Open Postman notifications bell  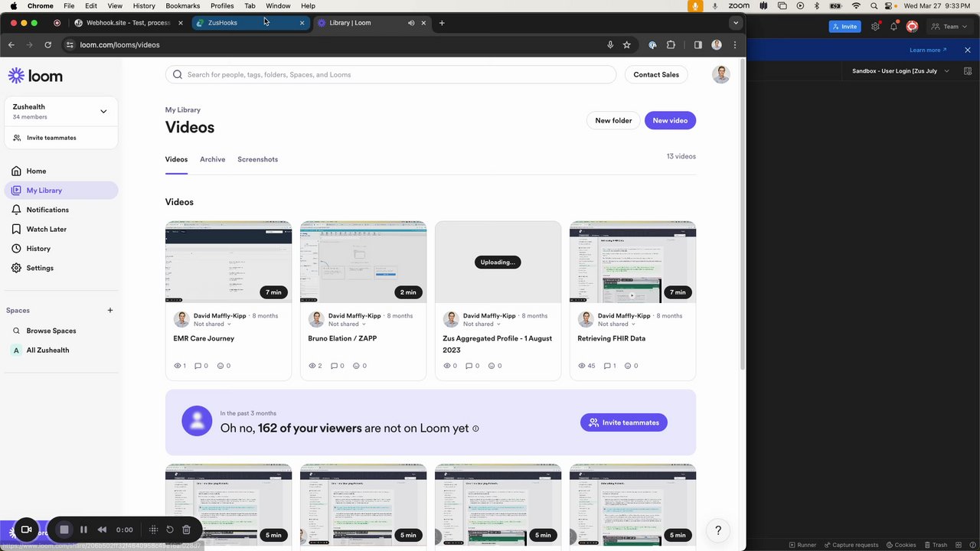[x=893, y=26]
